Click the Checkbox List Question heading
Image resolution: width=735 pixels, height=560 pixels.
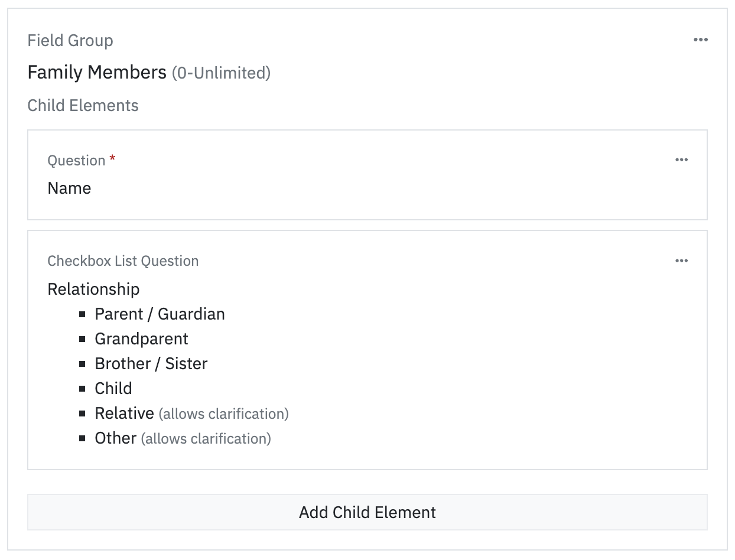123,261
